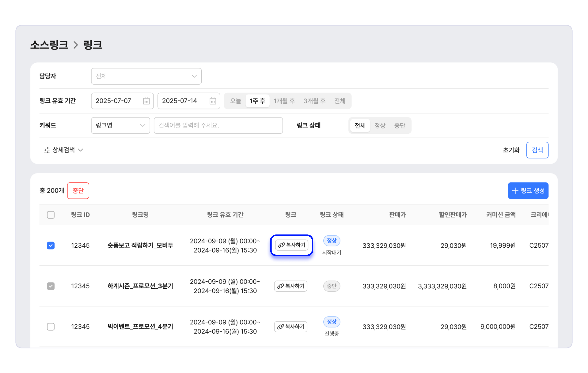Open the 담당자 전체 dropdown
Viewport: 588px width, 373px height.
click(146, 76)
